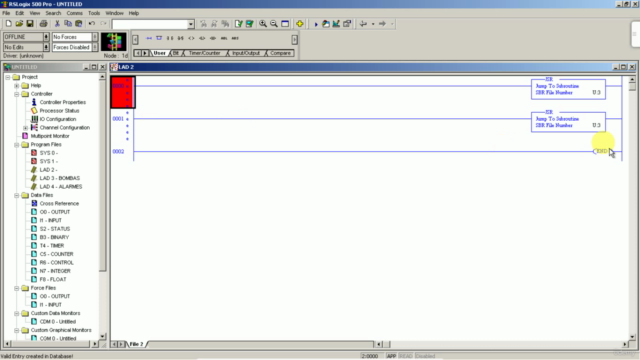Click the Forward navigation arrow icon
Image resolution: width=640 pixels, height=360 pixels.
[382, 24]
